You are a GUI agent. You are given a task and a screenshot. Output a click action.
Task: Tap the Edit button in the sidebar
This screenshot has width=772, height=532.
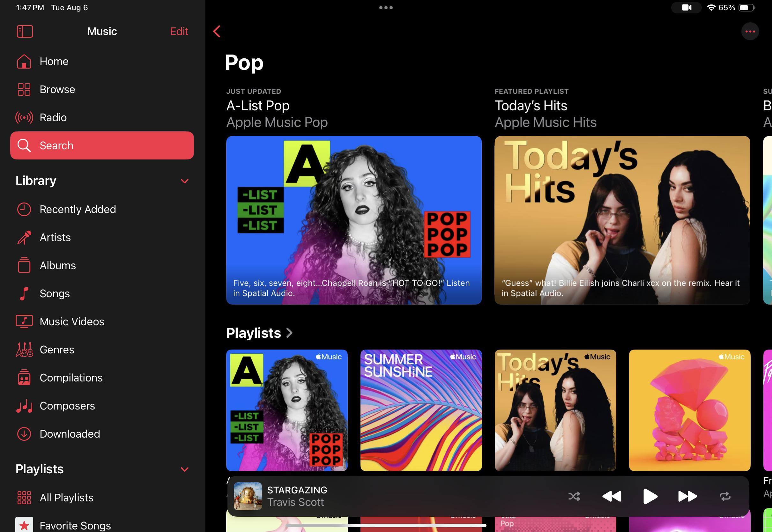tap(179, 31)
